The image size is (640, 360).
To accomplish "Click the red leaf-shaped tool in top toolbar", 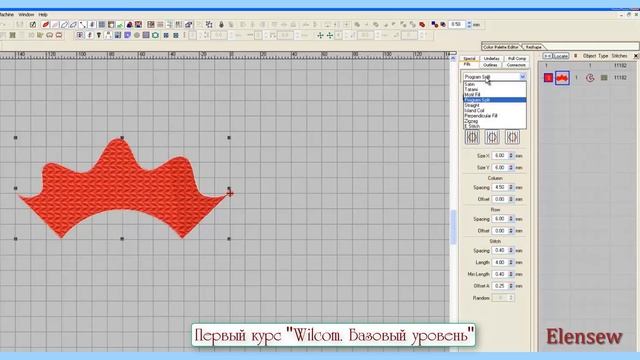I will 46,25.
